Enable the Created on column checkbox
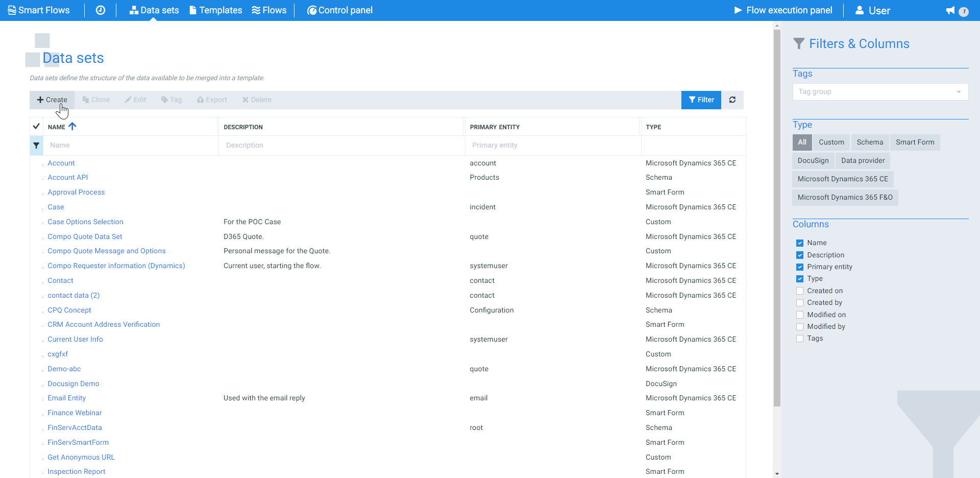 click(x=800, y=291)
